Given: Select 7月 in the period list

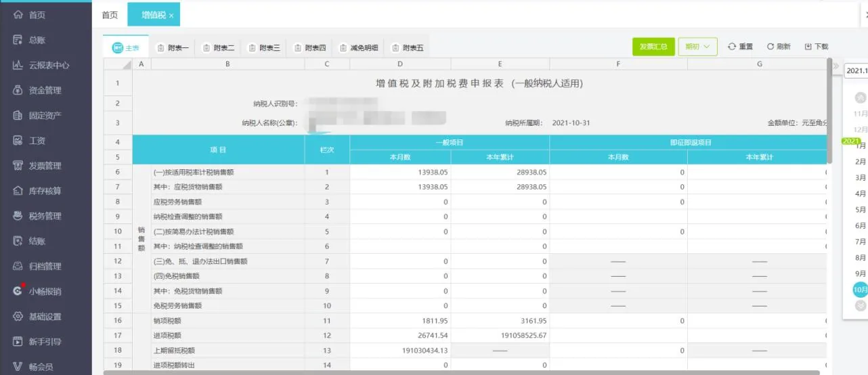Looking at the screenshot, I should point(861,242).
